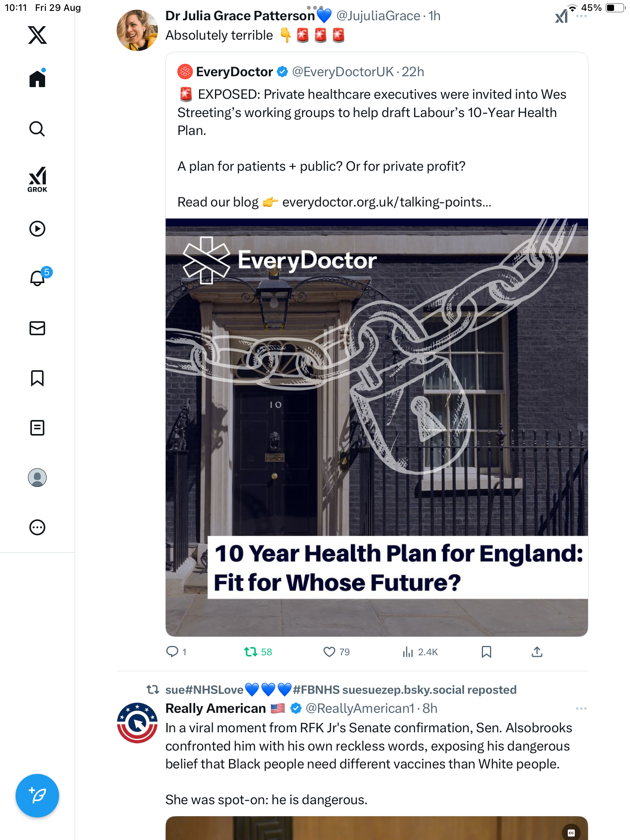This screenshot has height=840, width=630.
Task: Toggle like on Julia Grace's post
Action: click(329, 652)
